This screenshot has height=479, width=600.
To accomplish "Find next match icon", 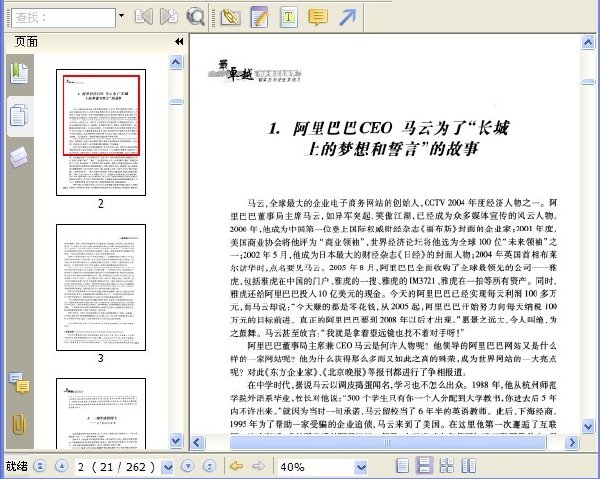I will [x=169, y=17].
